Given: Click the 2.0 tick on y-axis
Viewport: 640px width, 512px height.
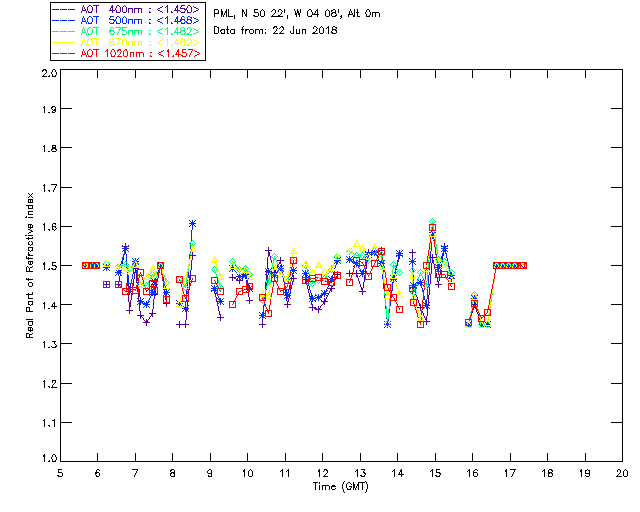Looking at the screenshot, I should (47, 74).
